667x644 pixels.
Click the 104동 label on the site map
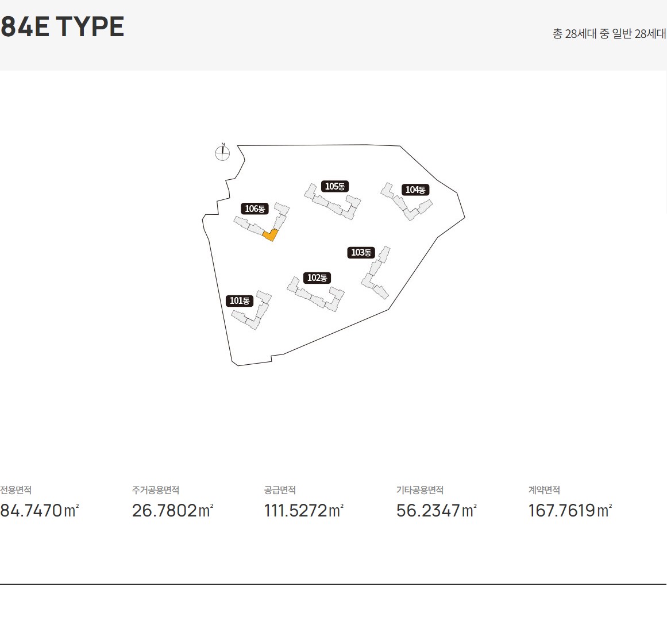point(415,190)
